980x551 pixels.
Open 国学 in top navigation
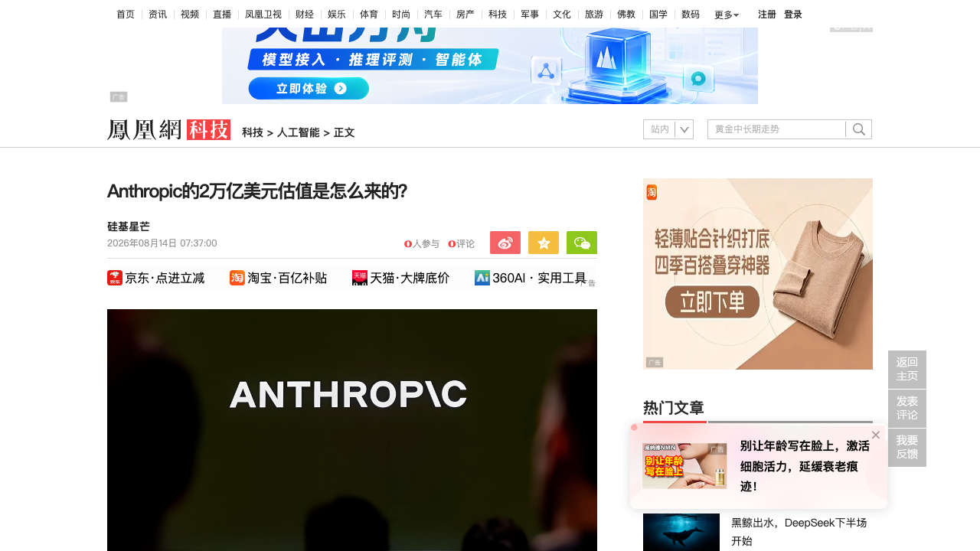point(658,15)
